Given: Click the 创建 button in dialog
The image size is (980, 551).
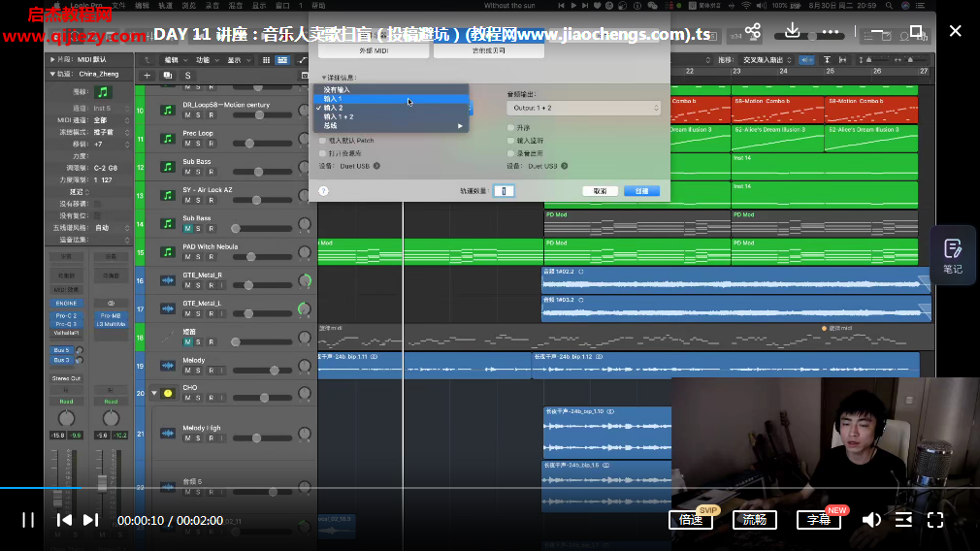Looking at the screenshot, I should point(641,191).
